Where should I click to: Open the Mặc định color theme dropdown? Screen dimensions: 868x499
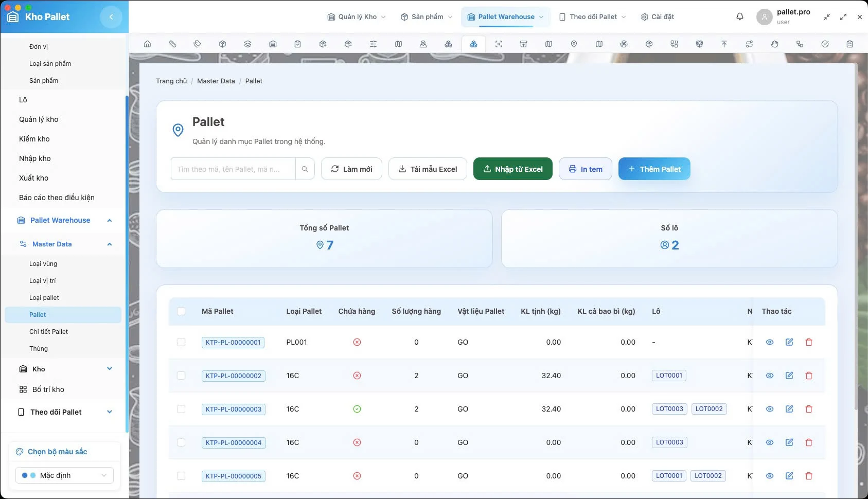[64, 475]
